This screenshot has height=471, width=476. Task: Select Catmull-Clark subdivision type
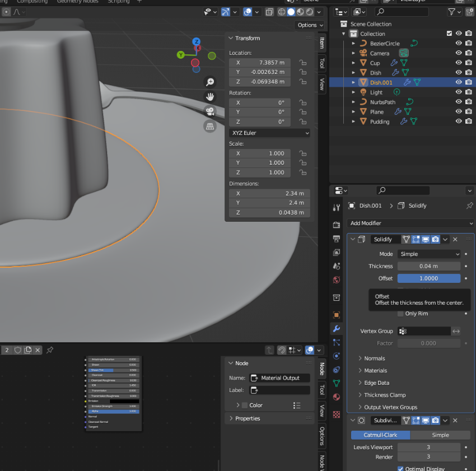click(380, 435)
